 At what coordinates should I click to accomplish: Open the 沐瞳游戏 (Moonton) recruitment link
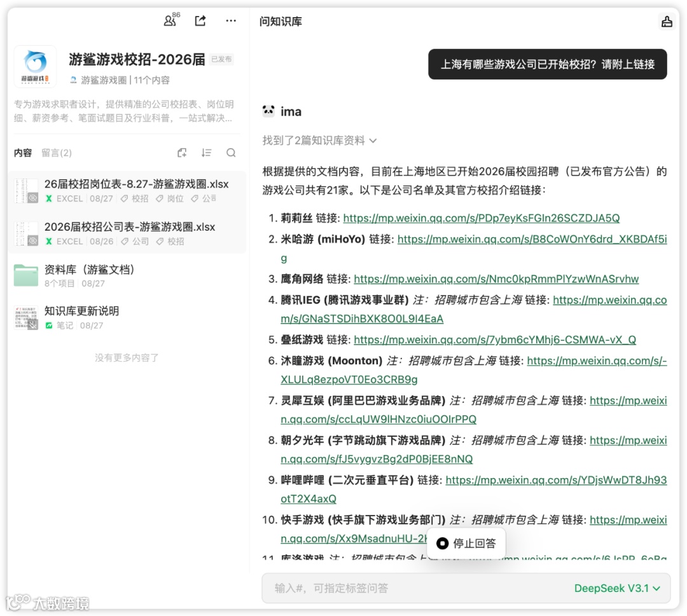597,360
